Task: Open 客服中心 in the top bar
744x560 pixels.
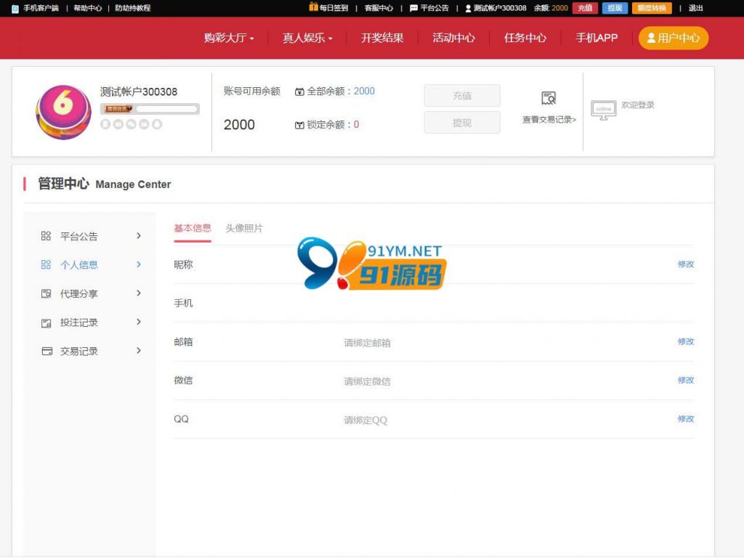Action: tap(379, 8)
